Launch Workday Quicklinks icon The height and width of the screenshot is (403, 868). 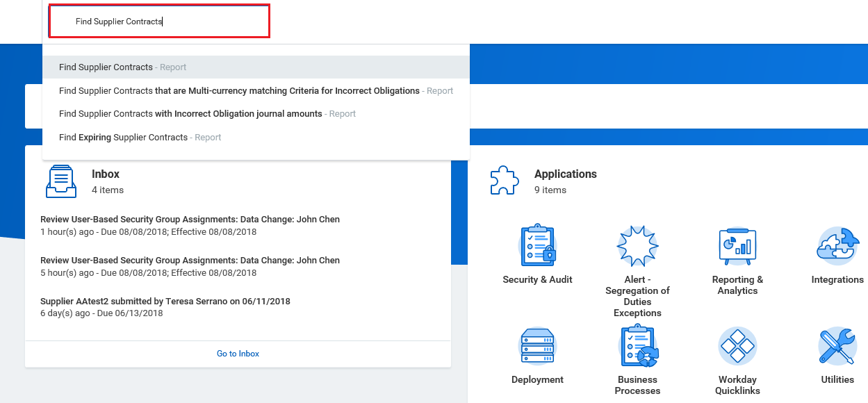pyautogui.click(x=737, y=346)
